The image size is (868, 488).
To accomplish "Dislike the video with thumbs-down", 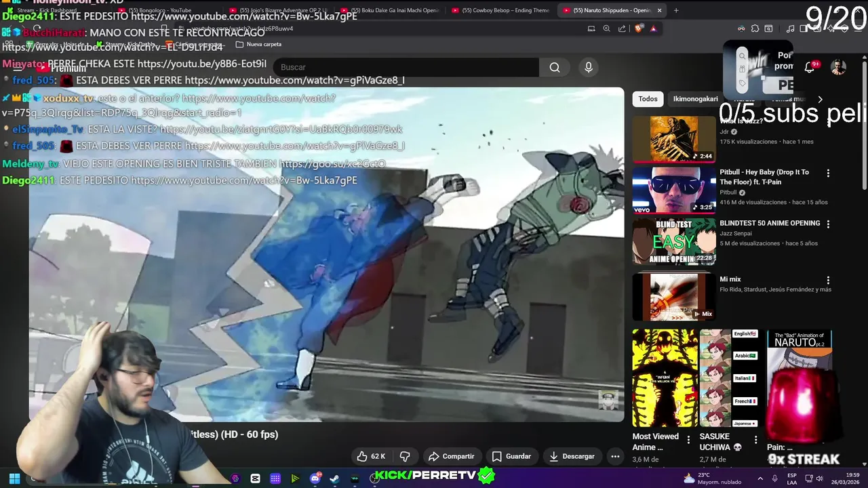I will point(405,456).
